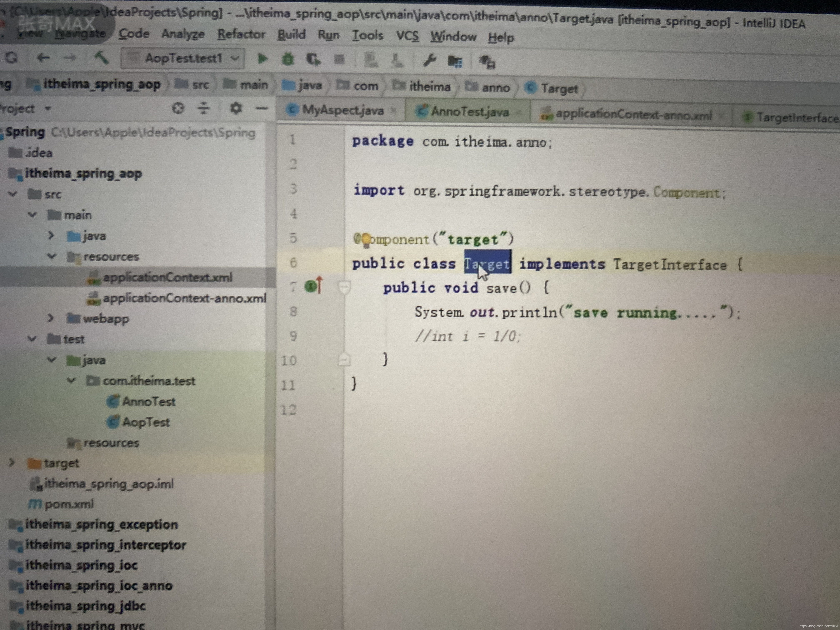The height and width of the screenshot is (630, 840).
Task: Open Project panel gear settings
Action: (x=236, y=109)
